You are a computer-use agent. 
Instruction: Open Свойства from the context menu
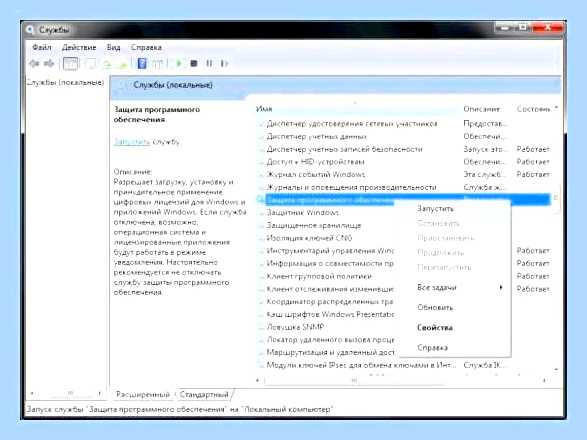[x=435, y=328]
